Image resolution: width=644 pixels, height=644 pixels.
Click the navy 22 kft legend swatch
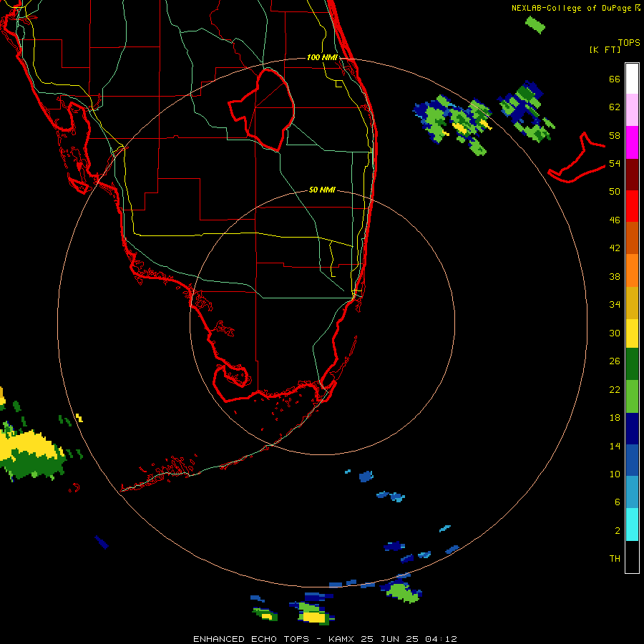[x=632, y=429]
